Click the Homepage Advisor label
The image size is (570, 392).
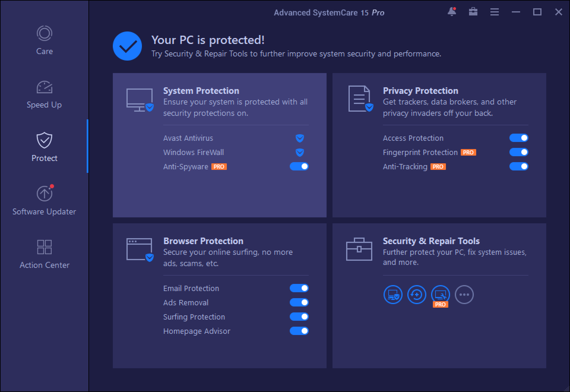(197, 331)
